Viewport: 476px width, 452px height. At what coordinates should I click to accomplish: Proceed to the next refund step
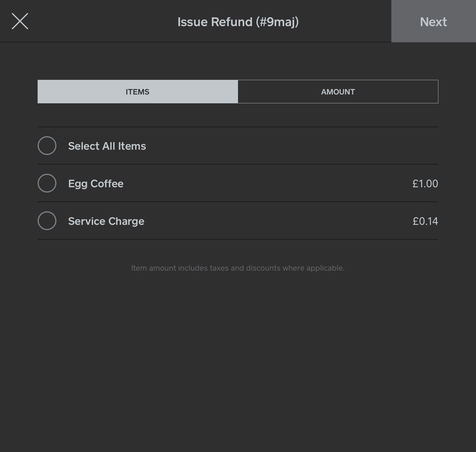pos(433,21)
